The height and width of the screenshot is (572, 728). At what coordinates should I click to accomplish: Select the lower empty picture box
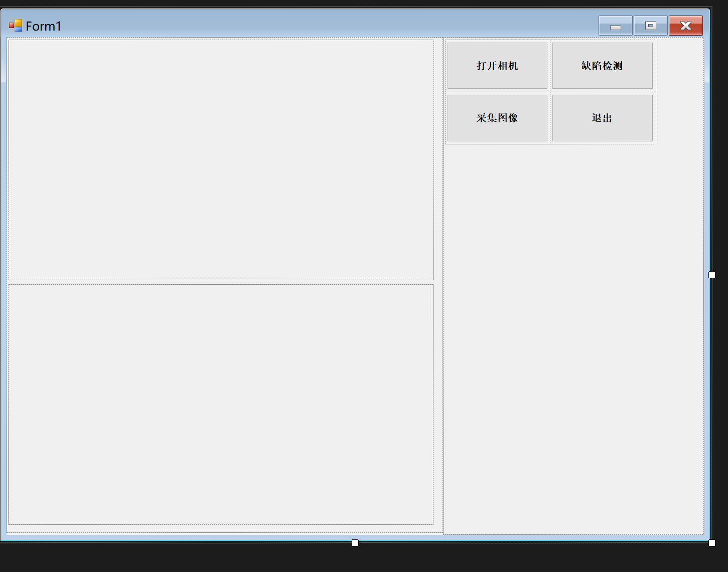(x=221, y=405)
